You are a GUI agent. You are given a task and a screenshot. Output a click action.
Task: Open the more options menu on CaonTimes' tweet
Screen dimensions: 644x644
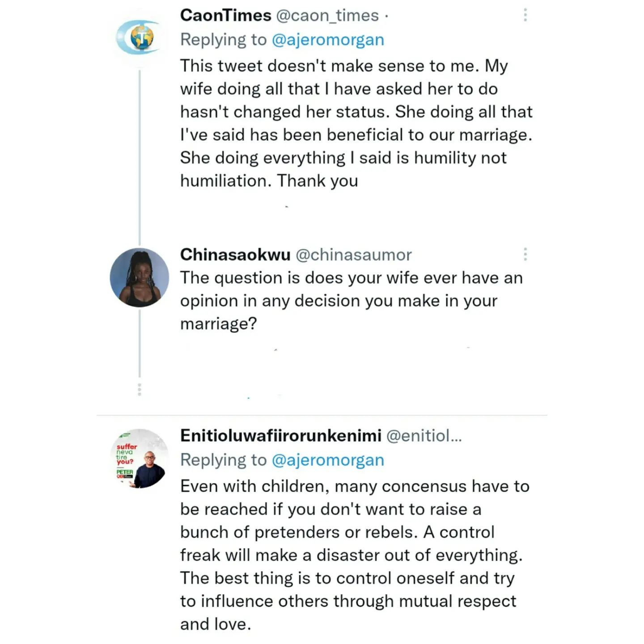tap(525, 15)
